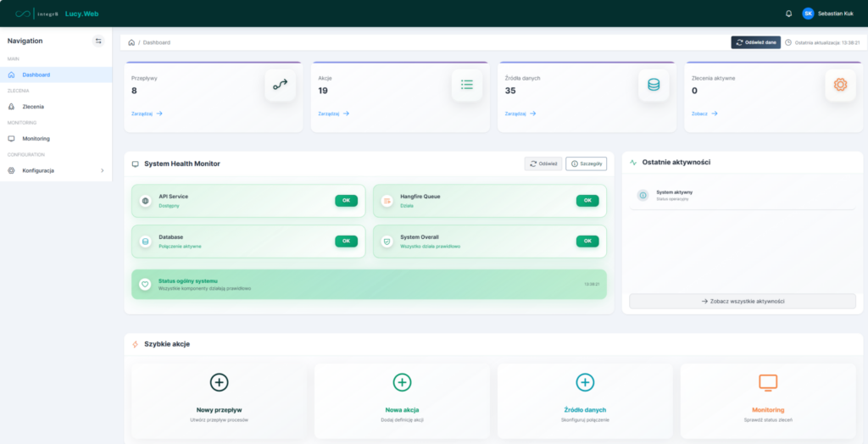
Task: Click the Akcje list icon tile
Action: point(467,85)
